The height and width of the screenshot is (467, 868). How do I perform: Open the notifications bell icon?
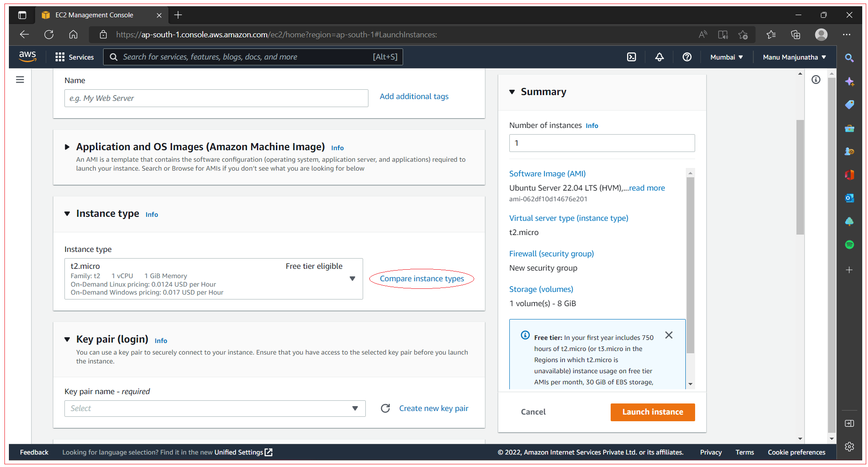coord(659,57)
